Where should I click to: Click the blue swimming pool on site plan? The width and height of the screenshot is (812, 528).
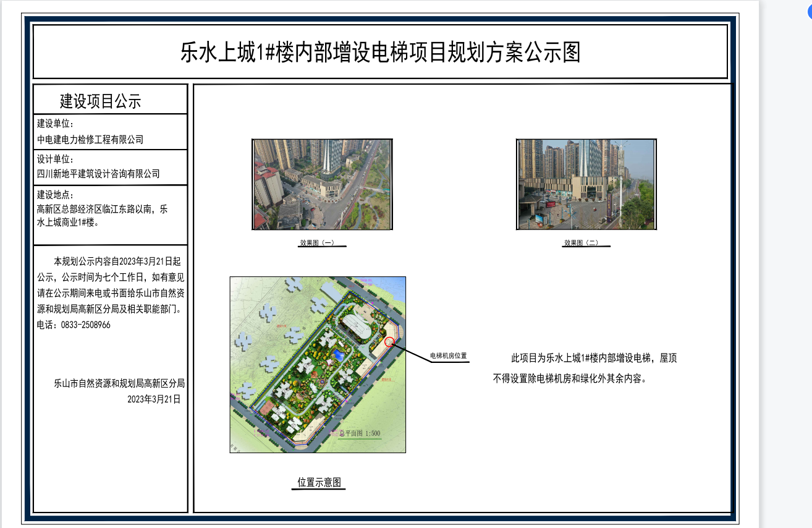[338, 355]
